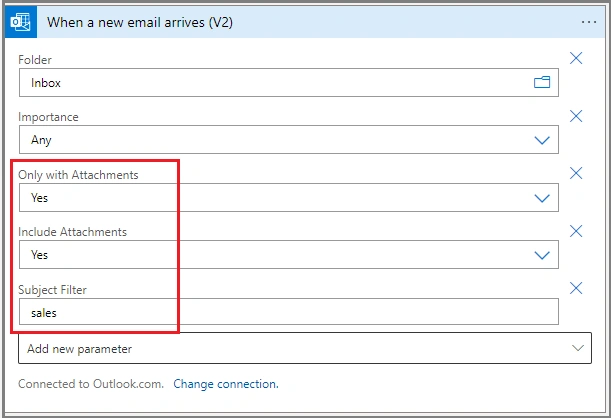611x418 pixels.
Task: Select the Any value in Importance box
Action: pyautogui.click(x=41, y=140)
